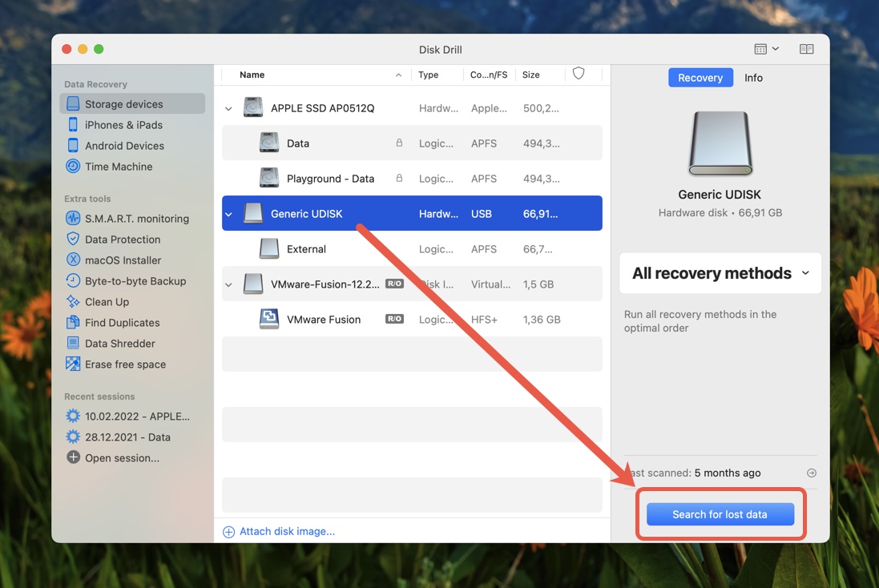Toggle the side panel book icon
The image size is (879, 588).
pyautogui.click(x=806, y=50)
